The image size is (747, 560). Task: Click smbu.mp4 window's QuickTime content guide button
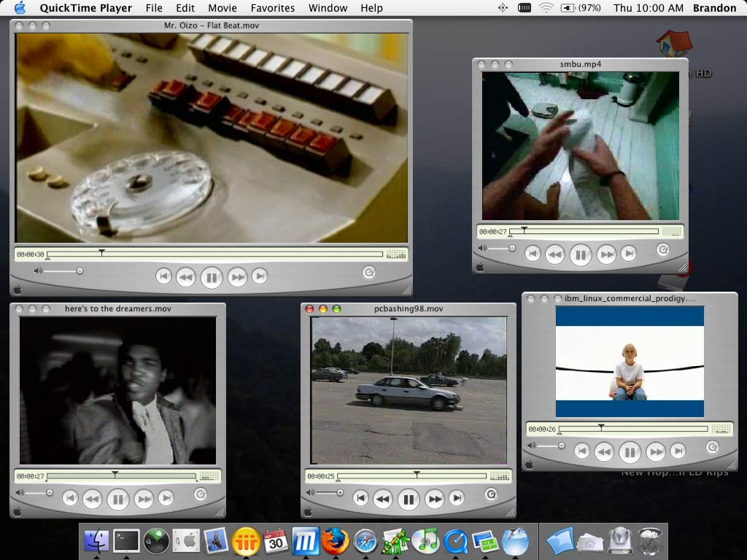tap(663, 249)
